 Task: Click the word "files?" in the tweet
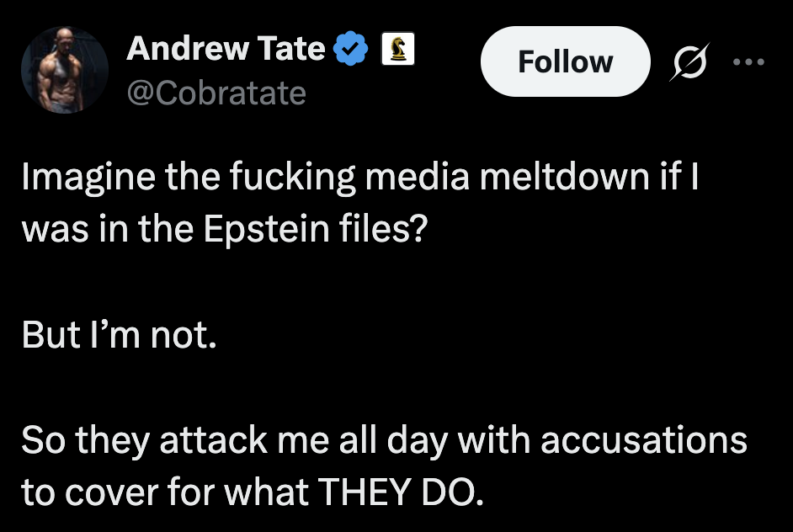point(389,230)
